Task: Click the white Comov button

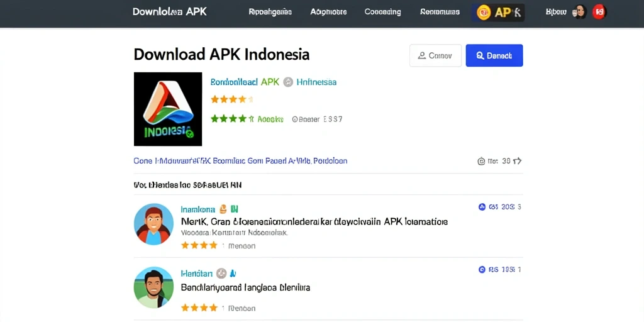Action: tap(435, 55)
